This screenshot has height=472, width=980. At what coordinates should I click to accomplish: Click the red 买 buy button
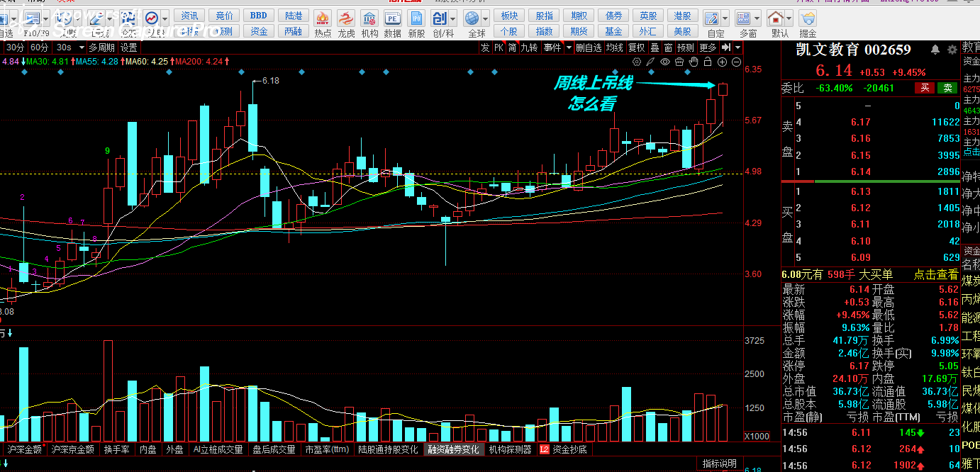point(924,88)
